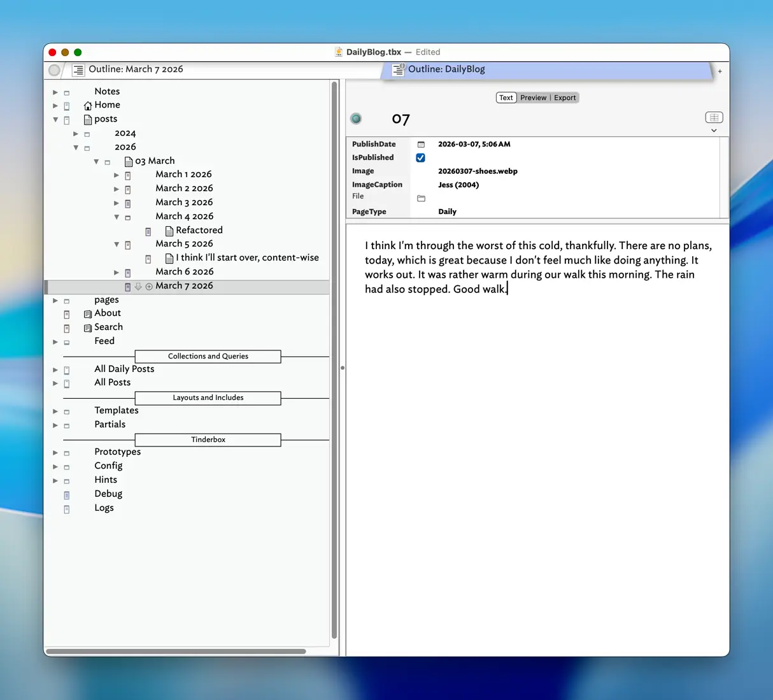Click the new tab plus button

pos(720,71)
